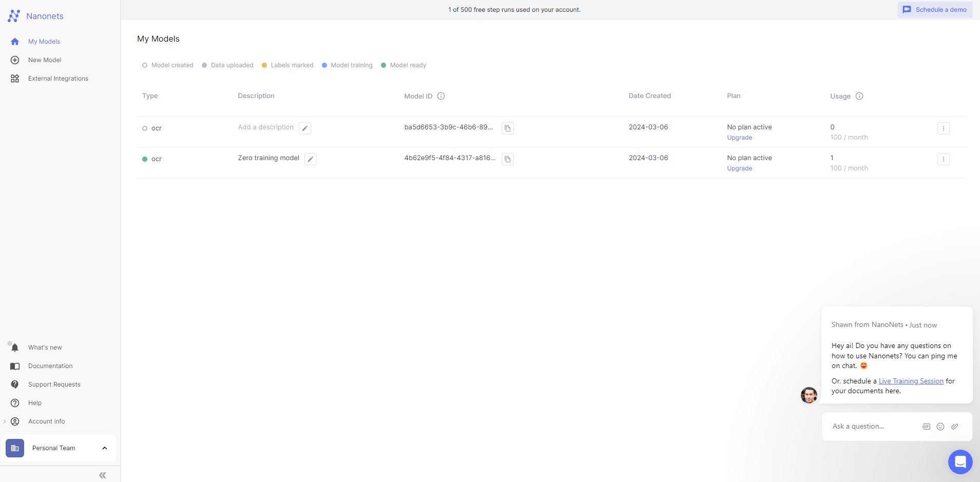Viewport: 980px width, 482px height.
Task: Click Labels marked legend label
Action: [x=292, y=65]
